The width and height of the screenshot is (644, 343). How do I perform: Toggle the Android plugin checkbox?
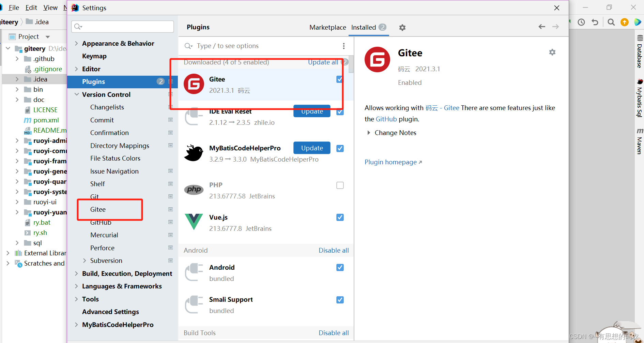[x=340, y=267]
